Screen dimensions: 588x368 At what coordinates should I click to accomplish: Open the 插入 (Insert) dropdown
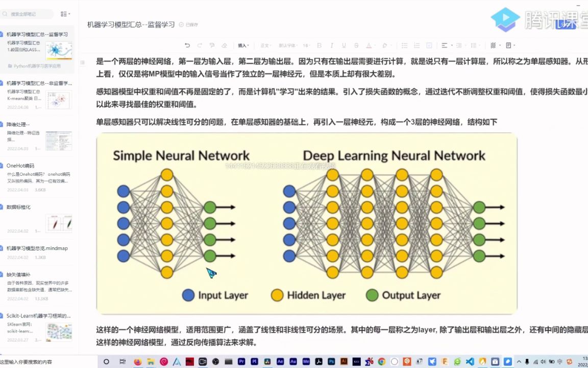click(x=243, y=45)
